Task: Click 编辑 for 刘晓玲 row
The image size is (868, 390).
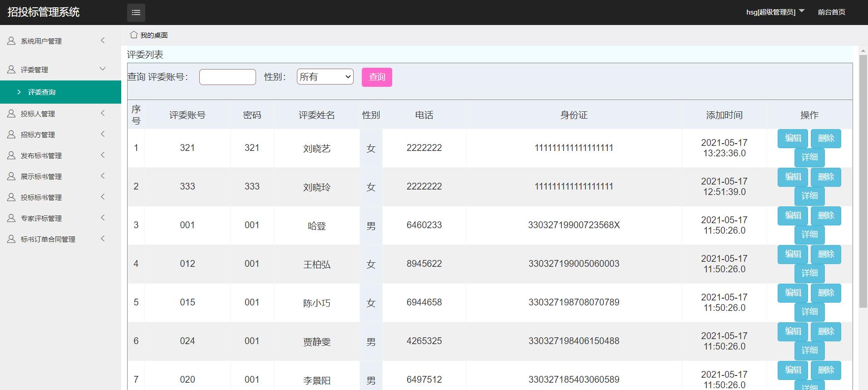Action: pyautogui.click(x=793, y=177)
